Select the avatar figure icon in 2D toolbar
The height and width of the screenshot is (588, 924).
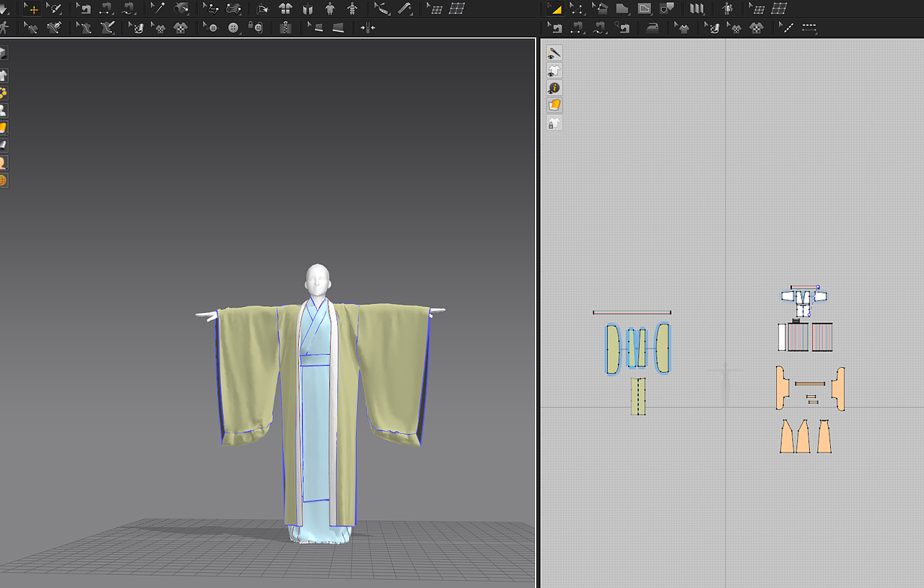coord(726,9)
